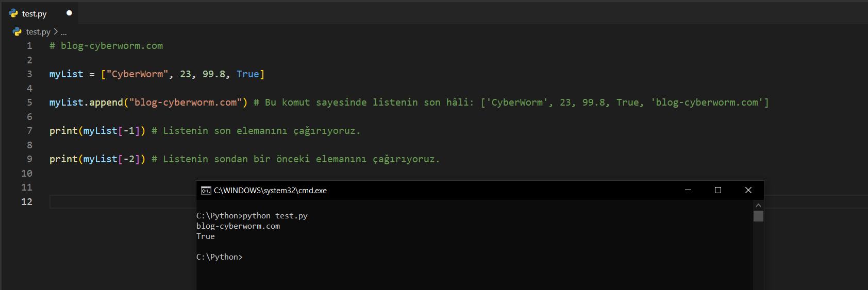Place cursor on myList.append on line 5

tap(86, 103)
